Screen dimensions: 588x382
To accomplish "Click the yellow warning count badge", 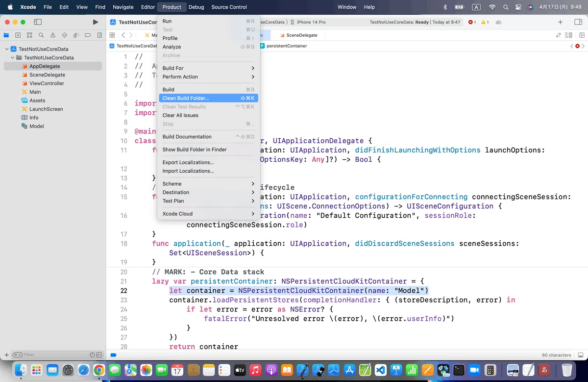I will (x=486, y=22).
